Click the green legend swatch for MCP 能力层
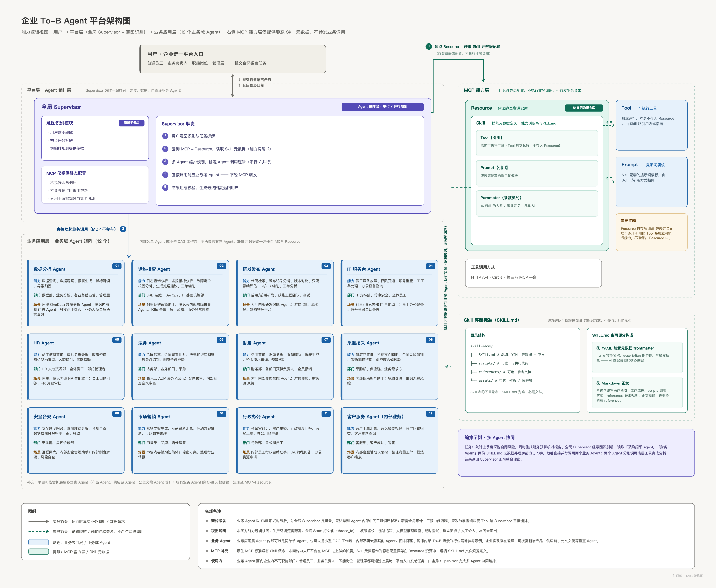The image size is (716, 588). pos(38,552)
